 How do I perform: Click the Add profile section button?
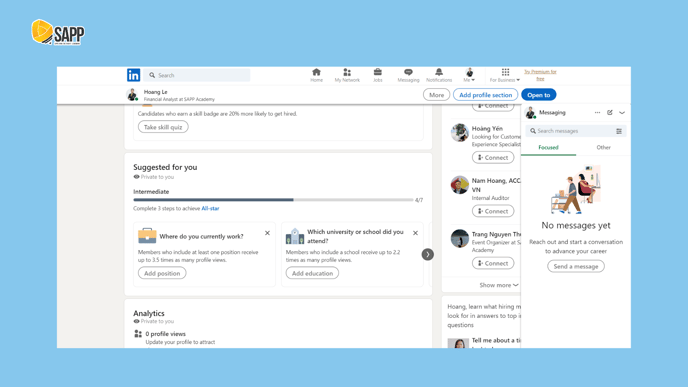[485, 95]
